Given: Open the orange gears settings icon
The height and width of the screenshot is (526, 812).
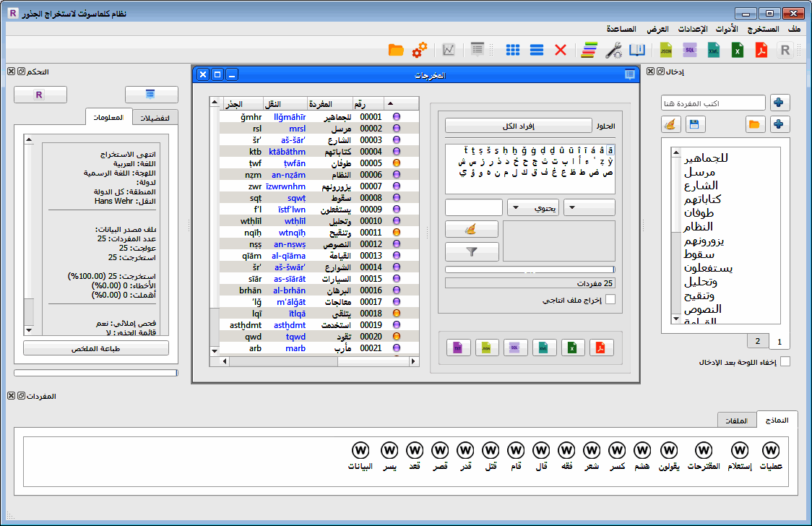Looking at the screenshot, I should coord(420,51).
